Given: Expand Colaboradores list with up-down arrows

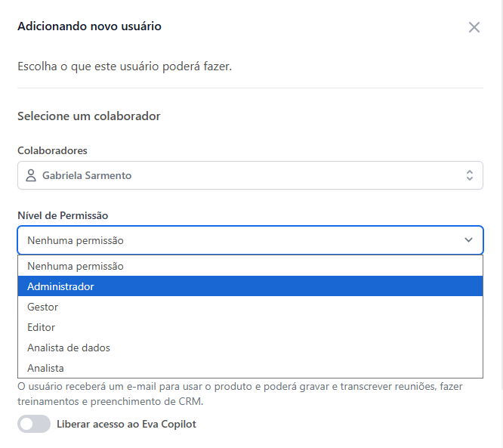Looking at the screenshot, I should click(x=469, y=175).
